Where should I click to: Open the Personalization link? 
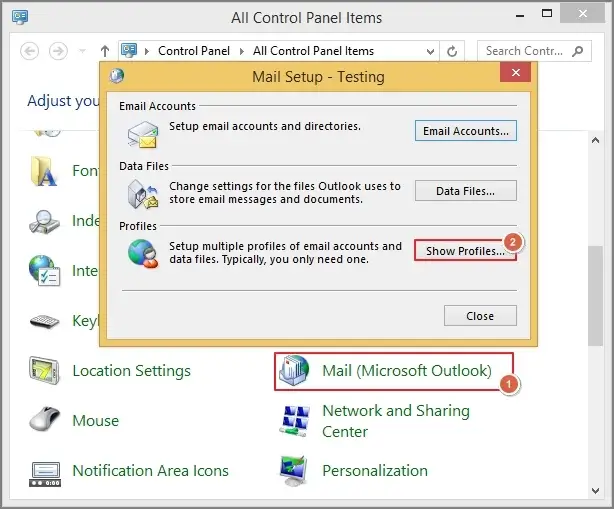(x=374, y=471)
